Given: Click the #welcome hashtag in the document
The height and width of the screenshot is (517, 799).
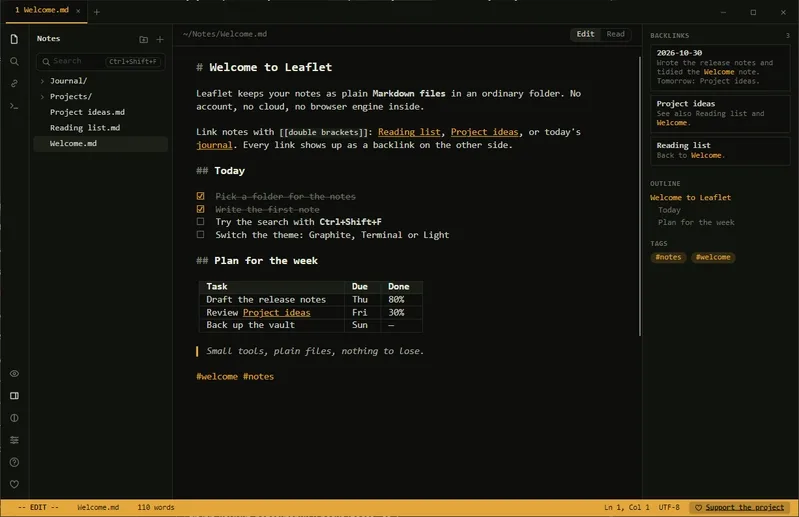Looking at the screenshot, I should (217, 376).
